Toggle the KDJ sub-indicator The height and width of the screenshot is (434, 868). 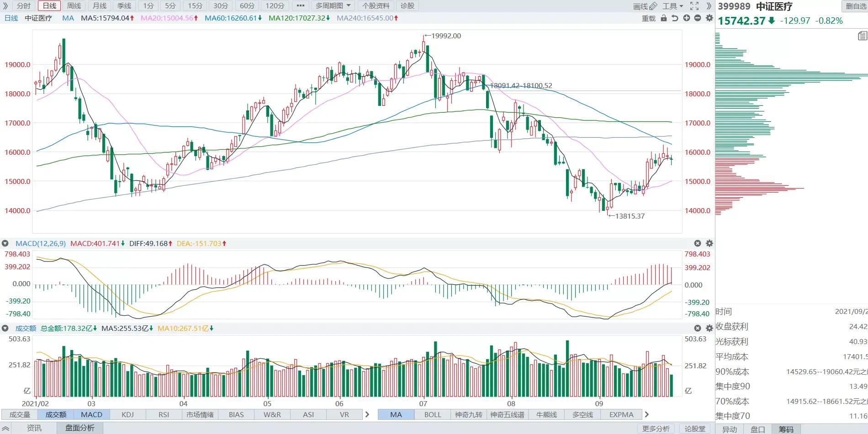click(128, 414)
